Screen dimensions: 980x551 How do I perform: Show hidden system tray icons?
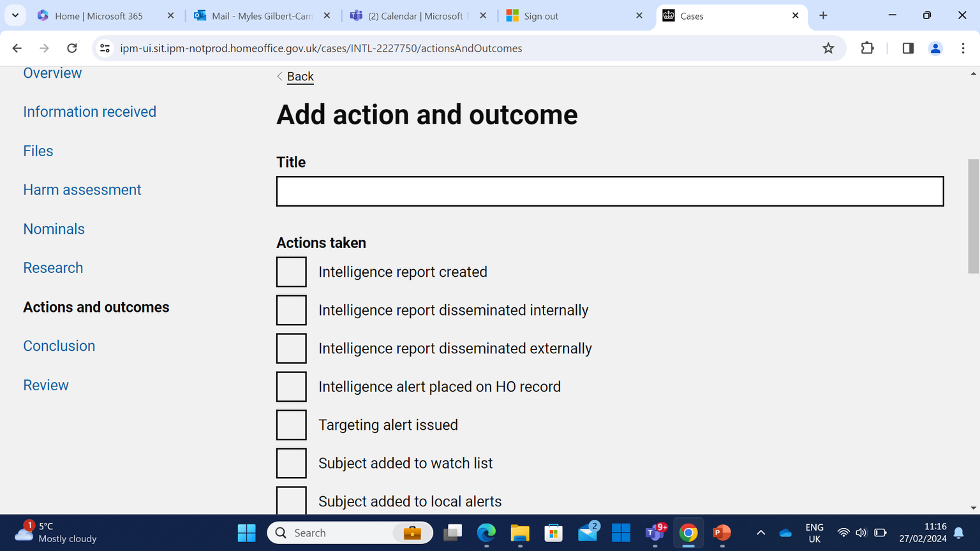(761, 533)
